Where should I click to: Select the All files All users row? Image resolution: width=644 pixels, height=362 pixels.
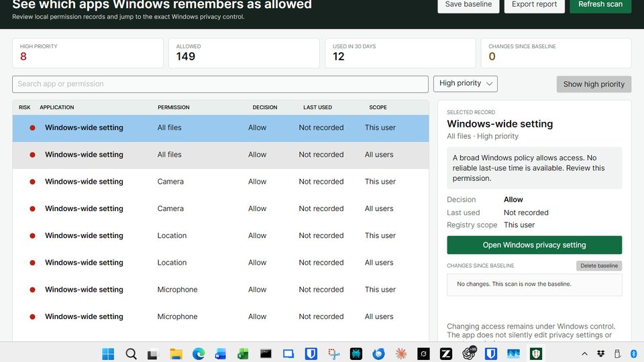tap(221, 155)
